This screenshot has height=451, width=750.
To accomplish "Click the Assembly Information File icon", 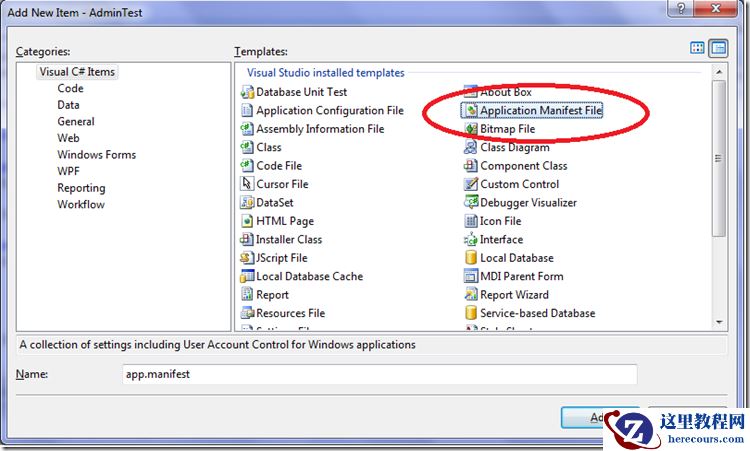I will (x=247, y=129).
